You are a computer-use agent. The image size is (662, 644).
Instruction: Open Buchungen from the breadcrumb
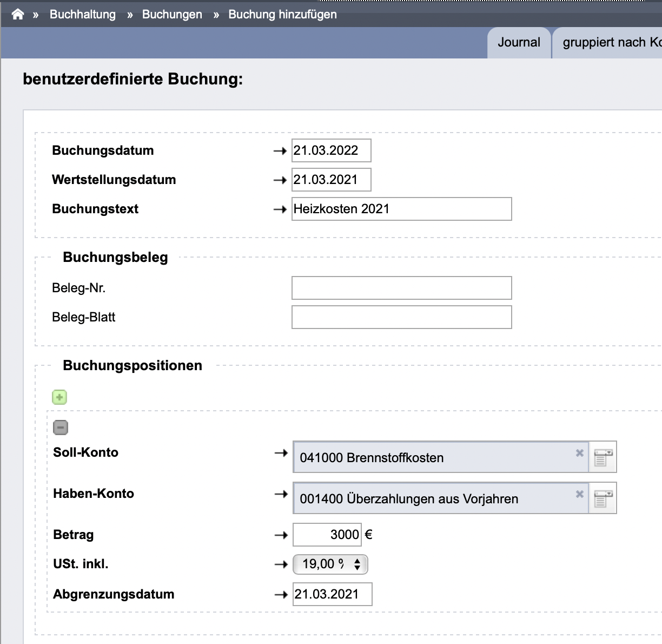tap(172, 14)
